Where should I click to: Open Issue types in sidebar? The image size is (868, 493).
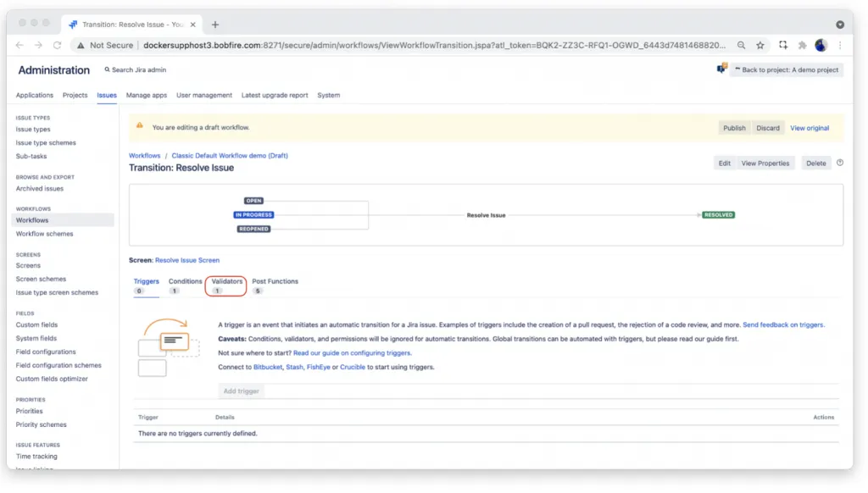coord(33,129)
